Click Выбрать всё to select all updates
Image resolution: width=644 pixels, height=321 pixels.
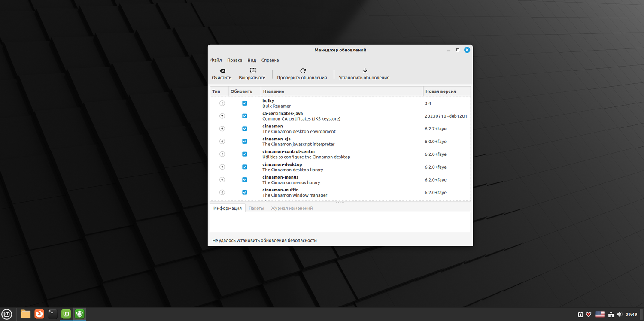252,74
